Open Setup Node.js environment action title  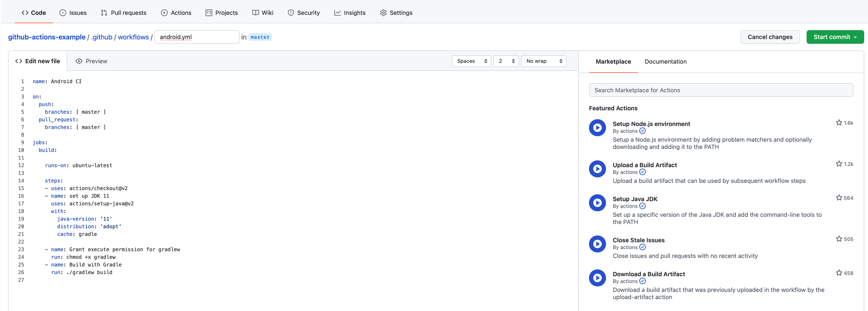(x=651, y=124)
